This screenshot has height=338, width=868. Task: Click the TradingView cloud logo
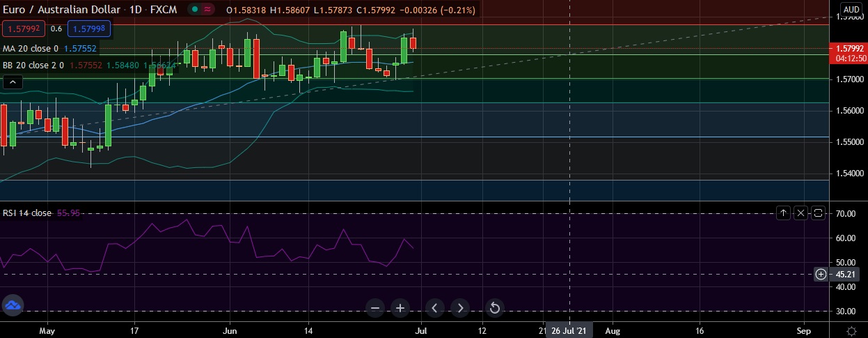click(13, 305)
